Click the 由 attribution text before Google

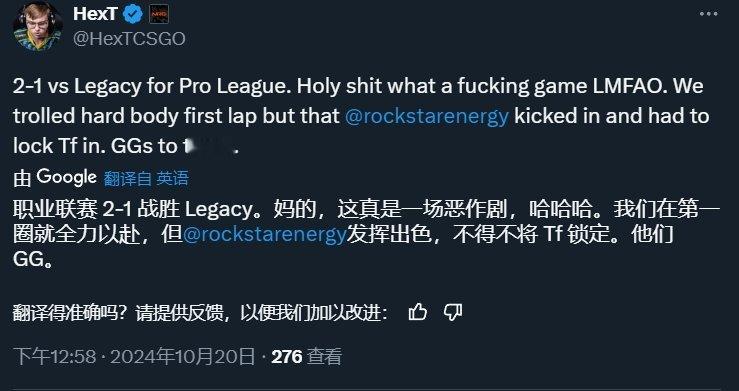coord(22,178)
